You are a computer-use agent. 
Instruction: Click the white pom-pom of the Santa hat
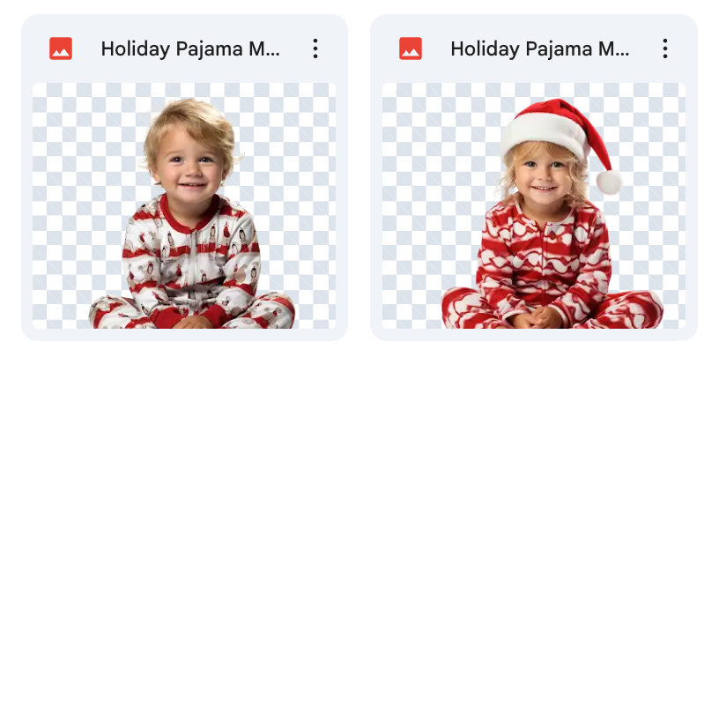pyautogui.click(x=609, y=182)
